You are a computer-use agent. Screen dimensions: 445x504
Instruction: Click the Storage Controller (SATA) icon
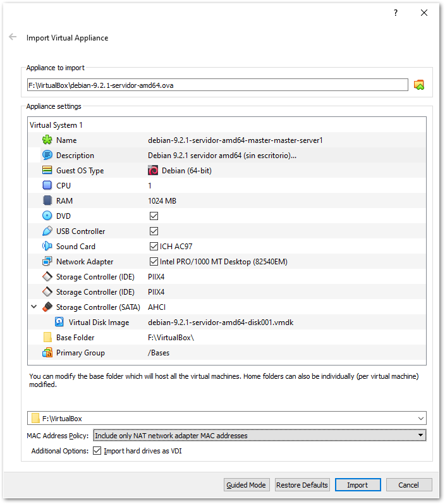coord(47,307)
